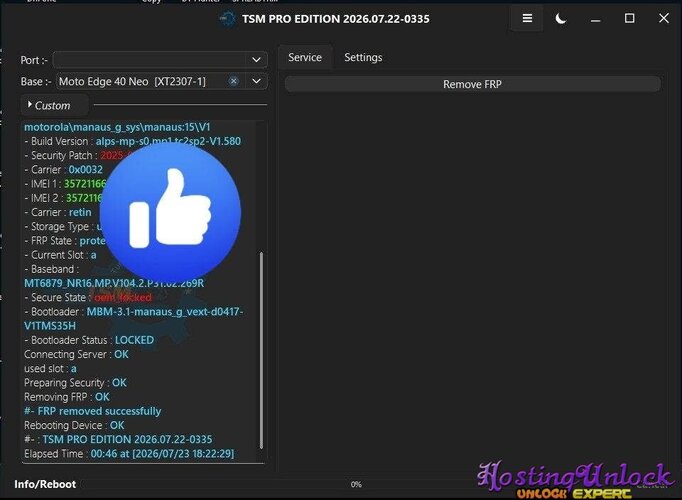
Task: Select the 'Bootloader Status : LOCKED' line
Action: 89,340
